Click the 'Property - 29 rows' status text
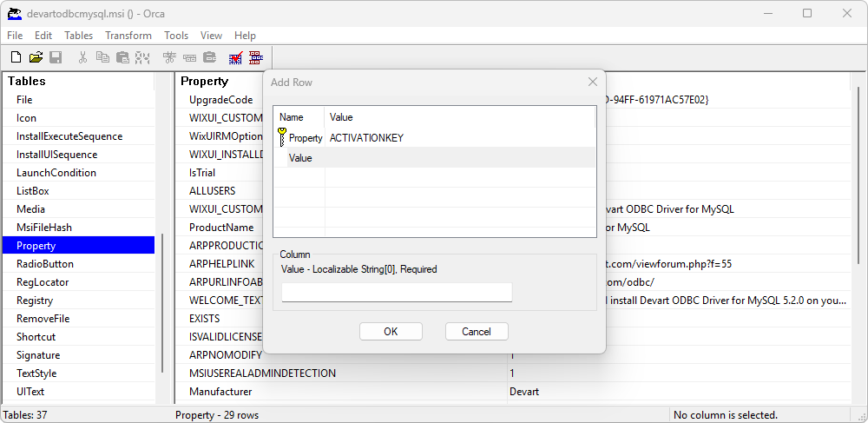 tap(217, 415)
